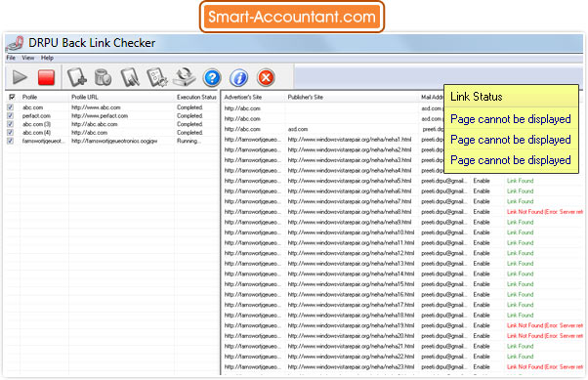
Task: Click the Smart-Accountant.com banner
Action: (292, 17)
